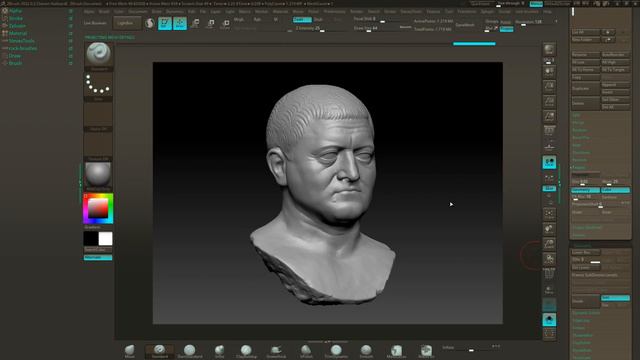
Task: Open the Tool menu
Action: [449, 11]
